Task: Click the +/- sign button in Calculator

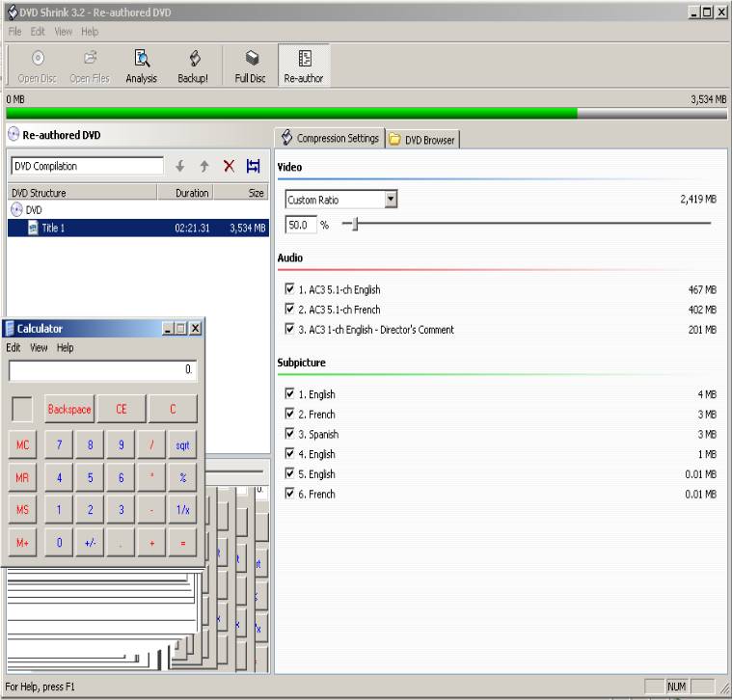Action: click(90, 542)
